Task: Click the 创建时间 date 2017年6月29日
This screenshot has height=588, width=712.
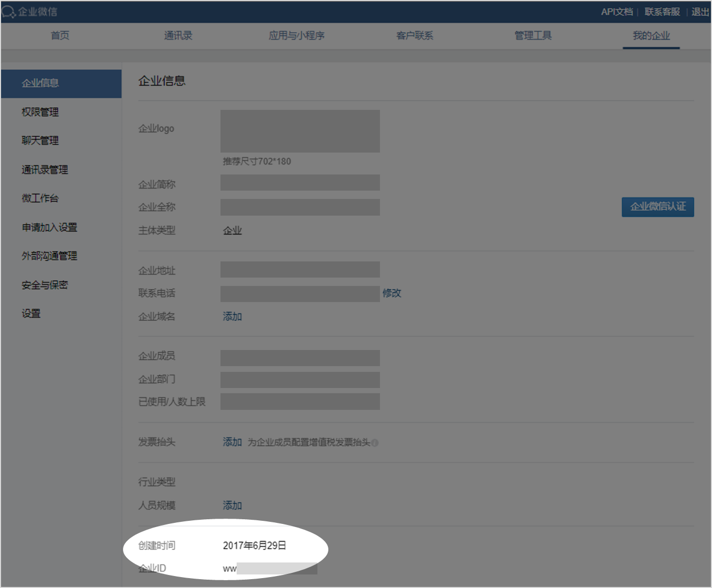Action: pyautogui.click(x=255, y=546)
